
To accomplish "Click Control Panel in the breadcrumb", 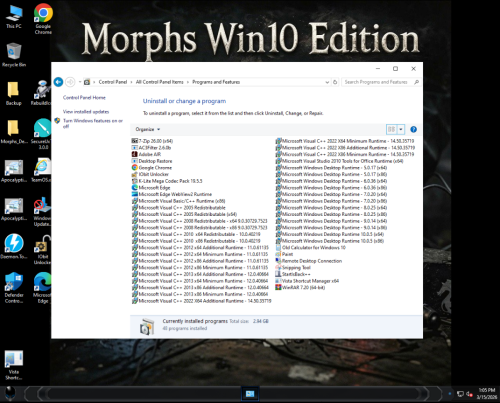I will [113, 82].
